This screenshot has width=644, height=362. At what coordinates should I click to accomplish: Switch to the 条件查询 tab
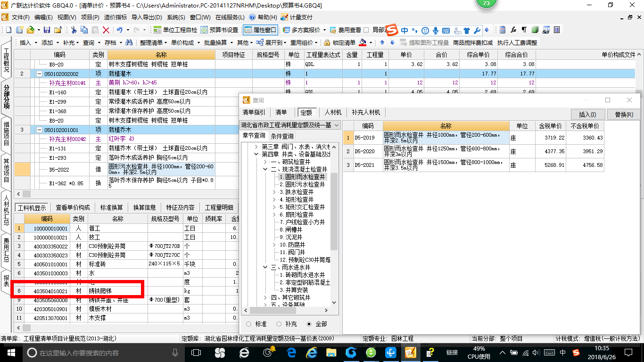coord(282,136)
